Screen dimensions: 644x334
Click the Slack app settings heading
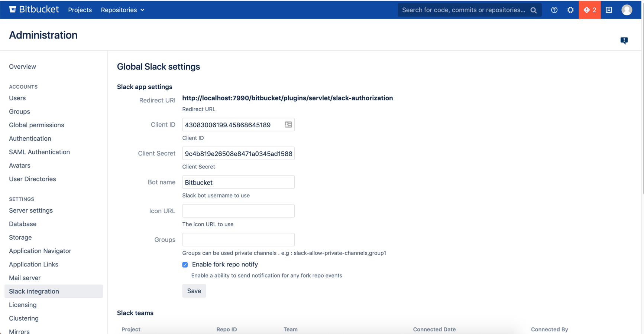click(x=145, y=87)
